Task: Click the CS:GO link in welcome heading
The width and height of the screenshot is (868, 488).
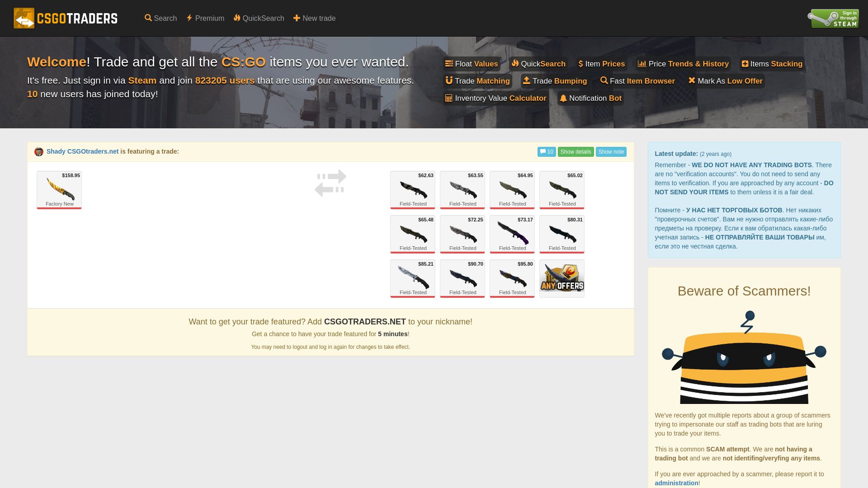Action: coord(243,62)
